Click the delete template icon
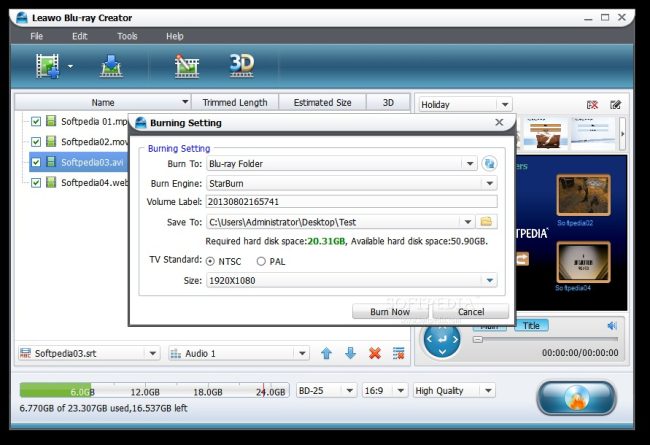The image size is (650, 445). (x=592, y=105)
